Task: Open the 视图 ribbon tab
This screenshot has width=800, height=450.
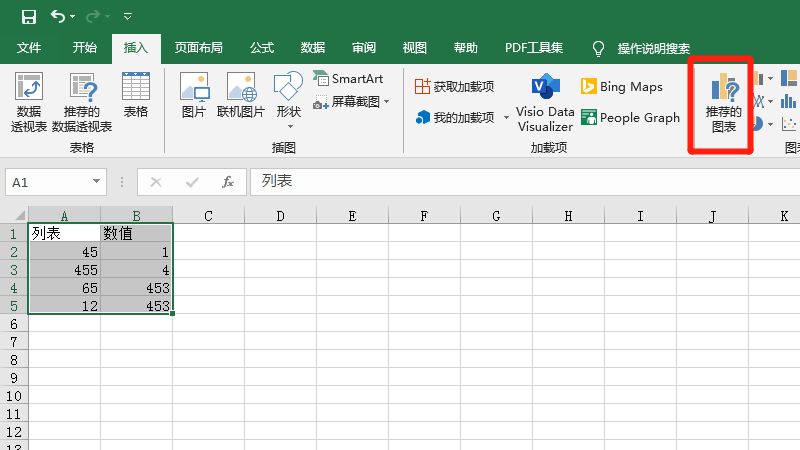Action: click(414, 48)
